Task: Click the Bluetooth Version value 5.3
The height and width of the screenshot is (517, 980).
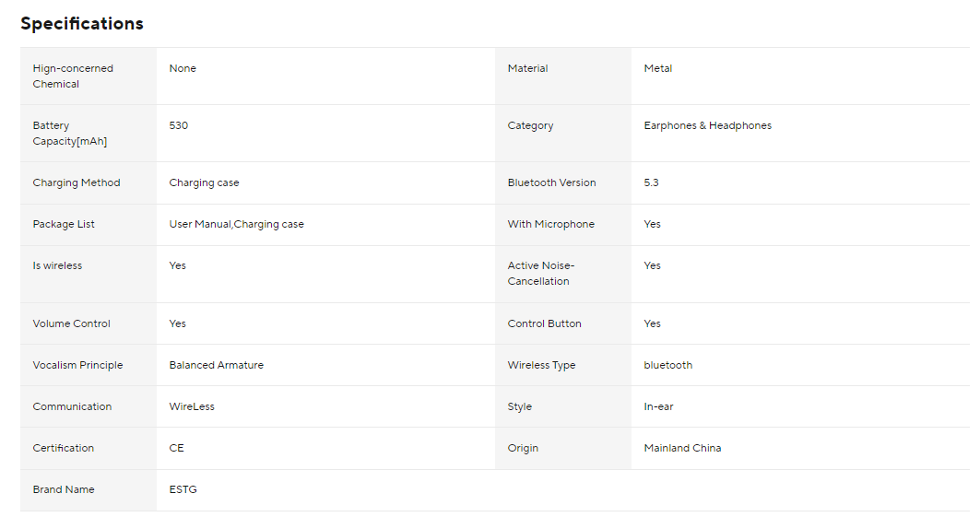Action: point(651,183)
